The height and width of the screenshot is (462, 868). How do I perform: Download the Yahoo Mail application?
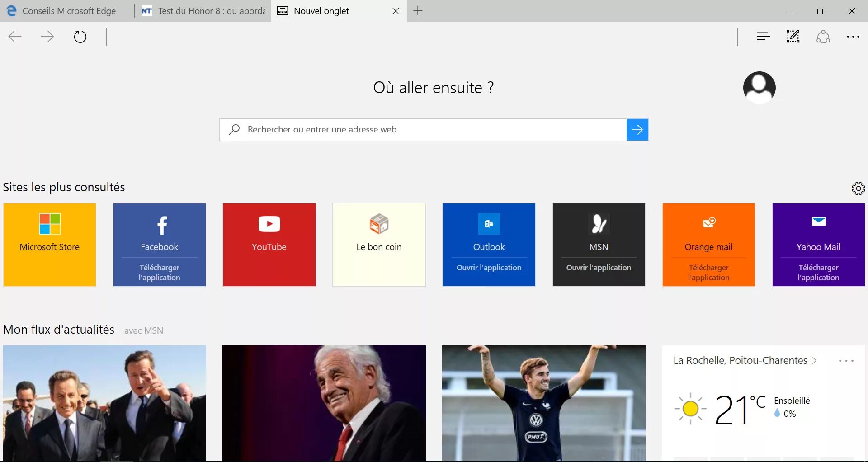pyautogui.click(x=818, y=273)
